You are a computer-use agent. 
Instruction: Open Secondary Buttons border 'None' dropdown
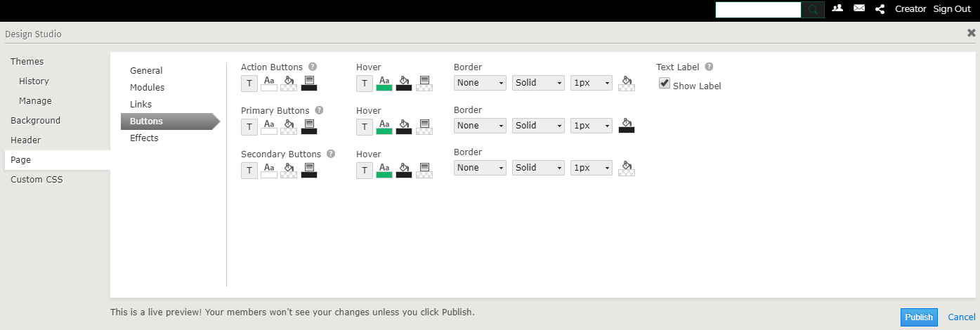[x=480, y=168]
